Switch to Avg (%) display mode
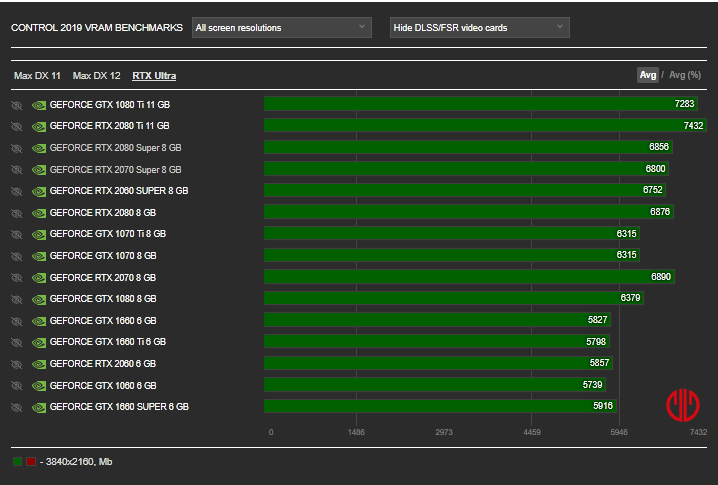 (685, 75)
